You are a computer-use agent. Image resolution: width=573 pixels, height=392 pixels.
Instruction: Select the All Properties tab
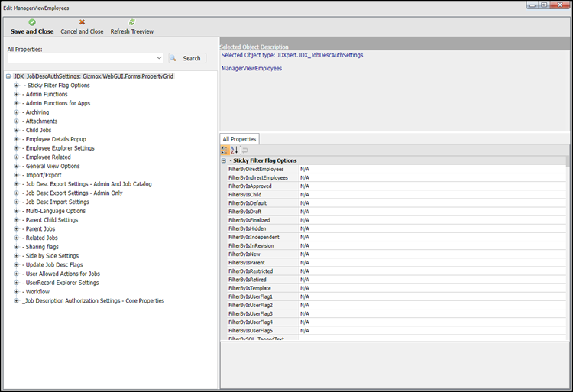tap(239, 139)
